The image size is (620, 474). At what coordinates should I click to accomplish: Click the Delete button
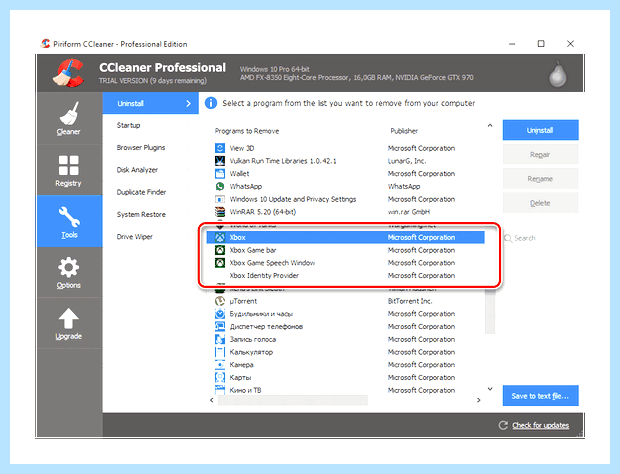point(541,203)
